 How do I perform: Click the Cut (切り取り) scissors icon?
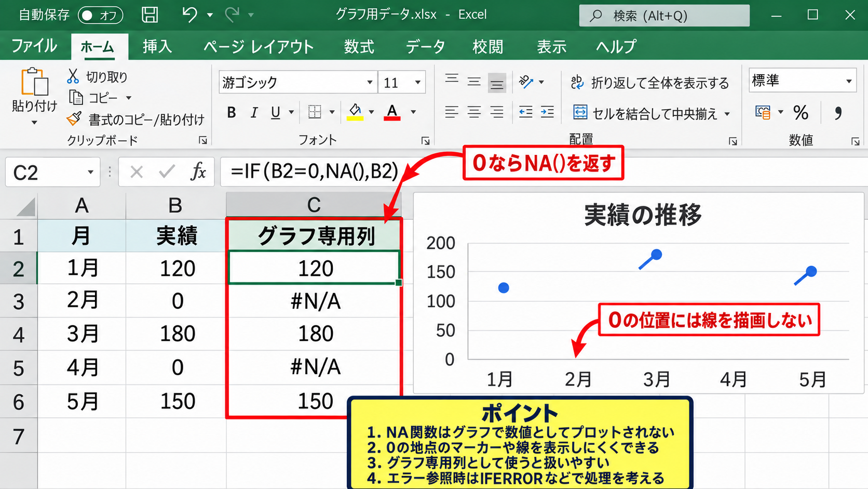click(x=73, y=76)
